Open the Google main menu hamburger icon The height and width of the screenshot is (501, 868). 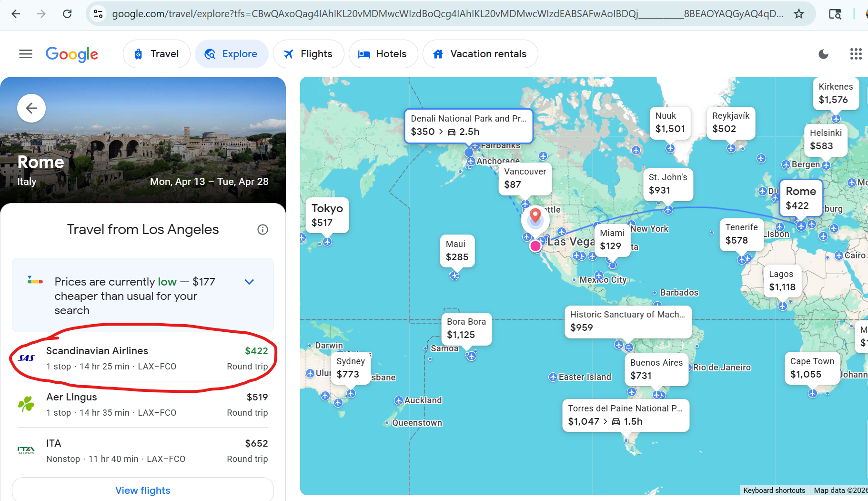point(26,54)
